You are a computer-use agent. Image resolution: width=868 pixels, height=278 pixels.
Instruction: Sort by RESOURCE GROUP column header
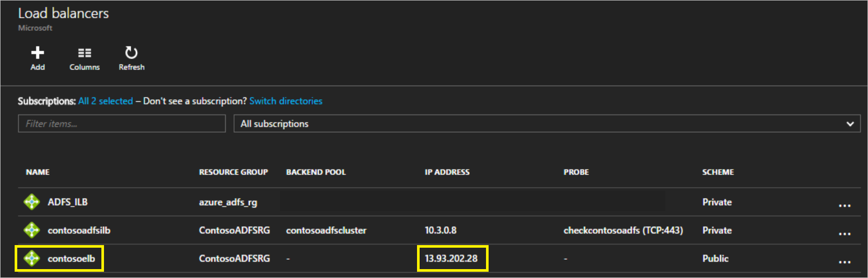pyautogui.click(x=233, y=172)
